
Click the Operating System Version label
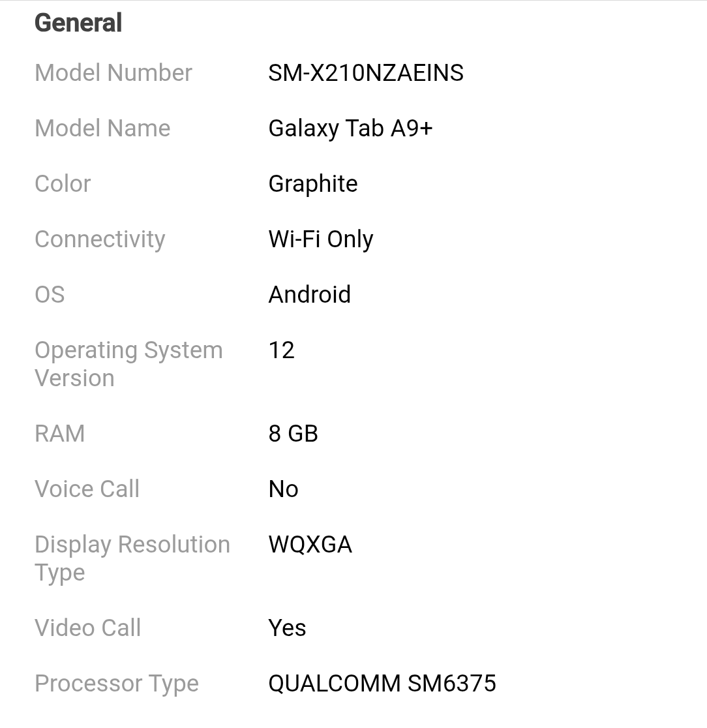tap(128, 364)
